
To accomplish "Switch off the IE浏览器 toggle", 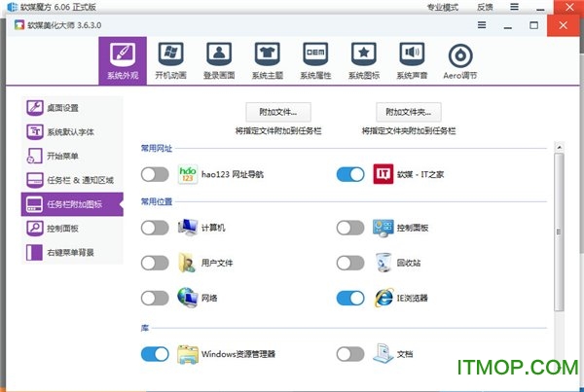I will point(350,298).
